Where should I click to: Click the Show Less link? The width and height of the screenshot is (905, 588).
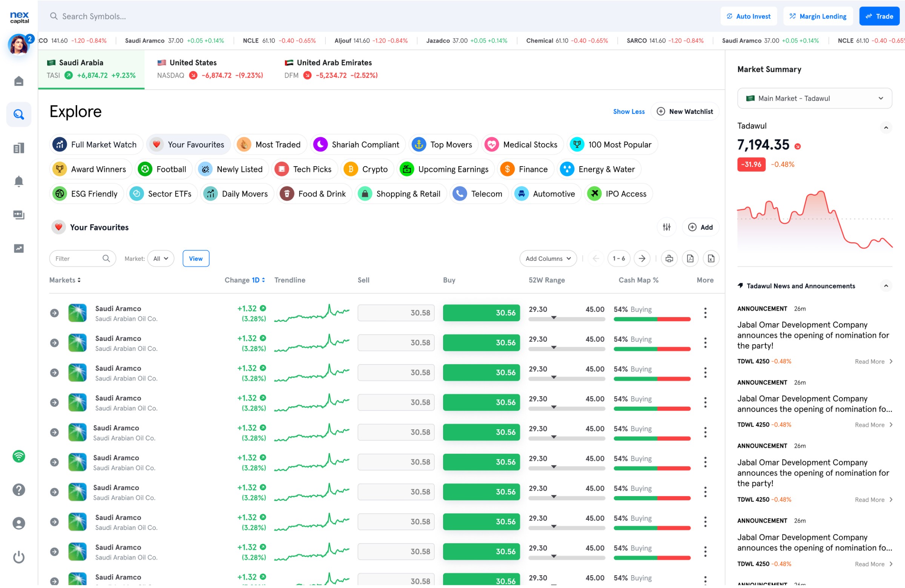(629, 112)
